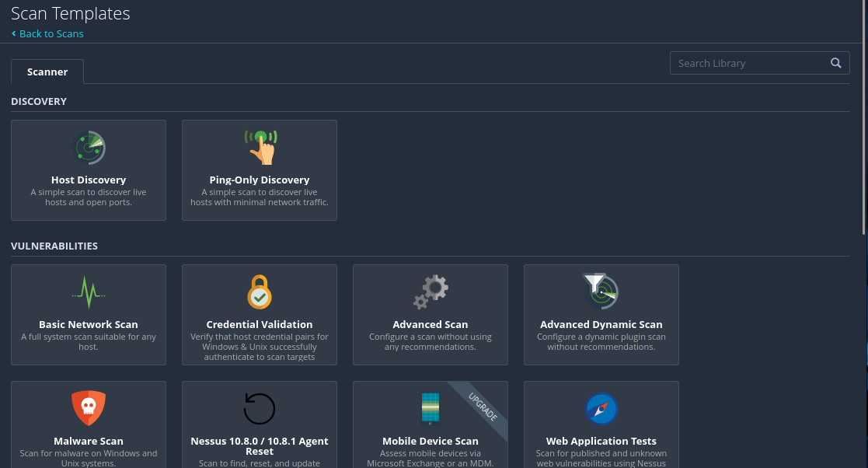
Task: Click the Agent Reset circular arrow icon
Action: point(259,409)
